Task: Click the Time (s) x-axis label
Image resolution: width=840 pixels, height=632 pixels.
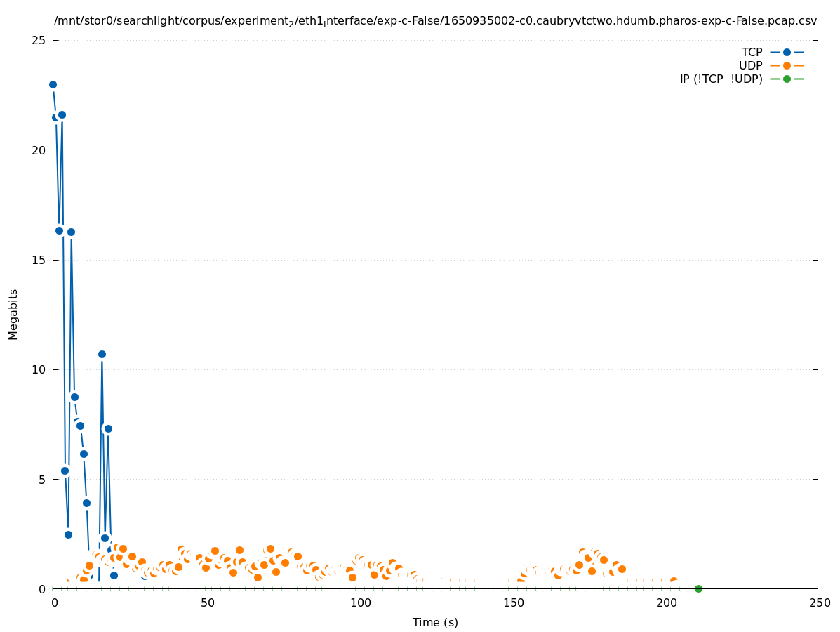Action: [x=435, y=622]
